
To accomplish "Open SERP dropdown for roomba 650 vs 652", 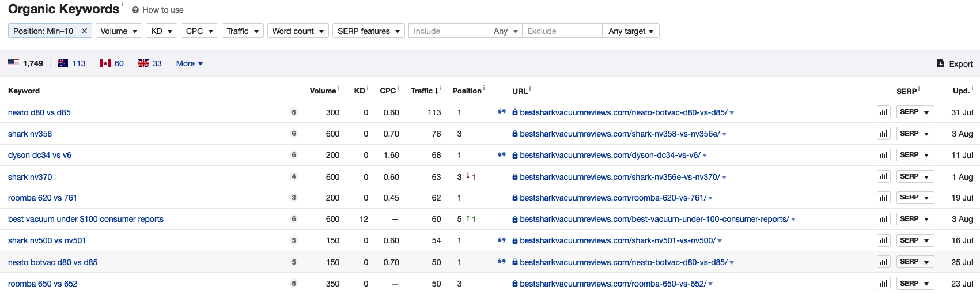I will pos(915,283).
